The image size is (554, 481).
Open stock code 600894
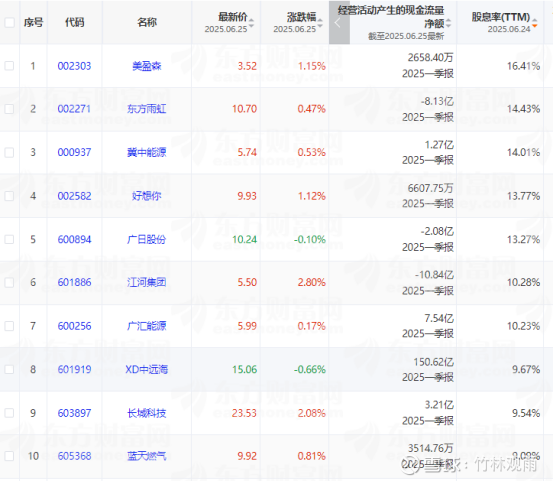(x=74, y=239)
